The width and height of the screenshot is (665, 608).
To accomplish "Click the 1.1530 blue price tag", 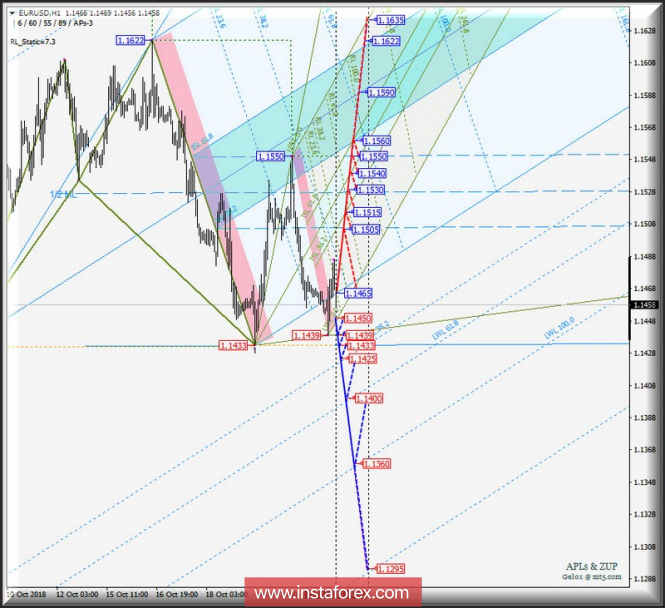I will click(370, 190).
